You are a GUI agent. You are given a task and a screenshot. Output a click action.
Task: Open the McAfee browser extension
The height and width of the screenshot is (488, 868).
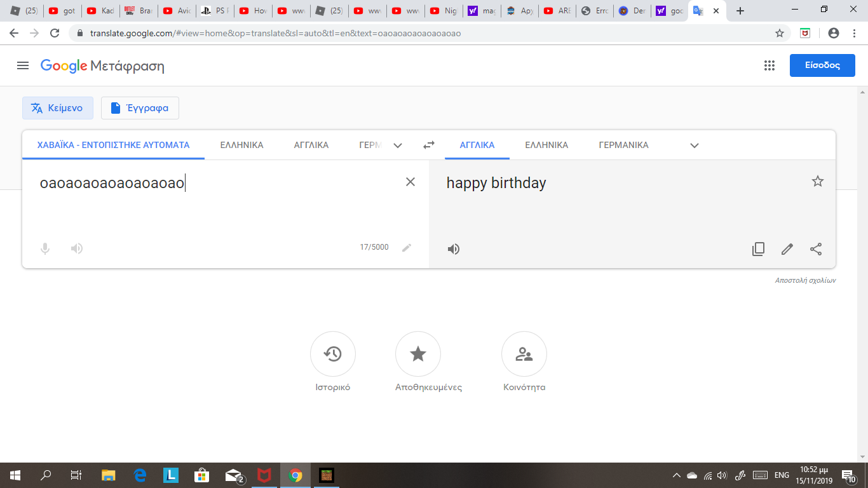click(x=805, y=33)
